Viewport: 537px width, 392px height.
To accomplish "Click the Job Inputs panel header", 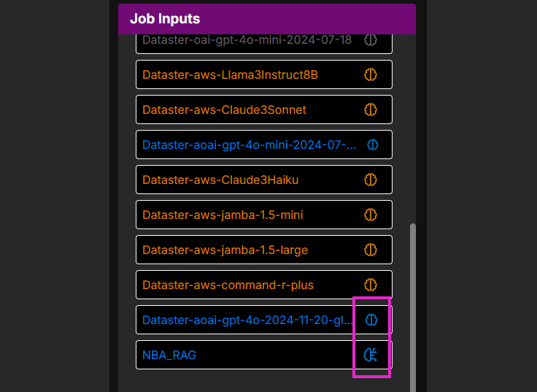I will 267,19.
